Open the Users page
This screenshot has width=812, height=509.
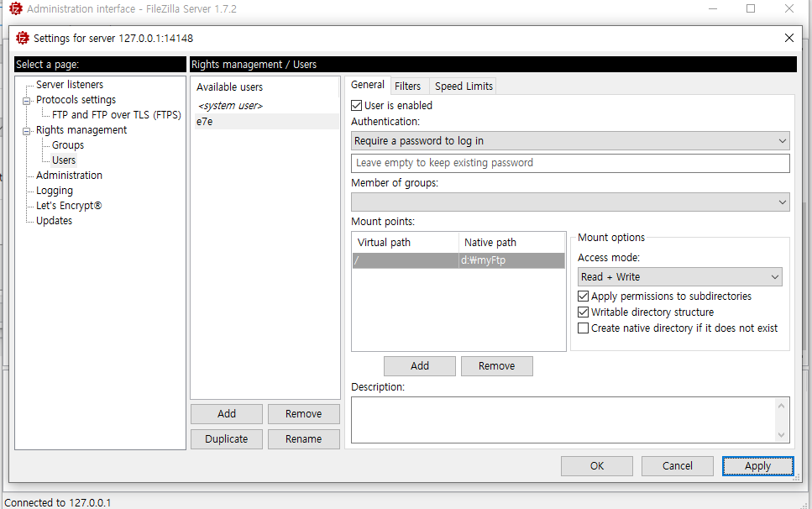click(x=64, y=160)
